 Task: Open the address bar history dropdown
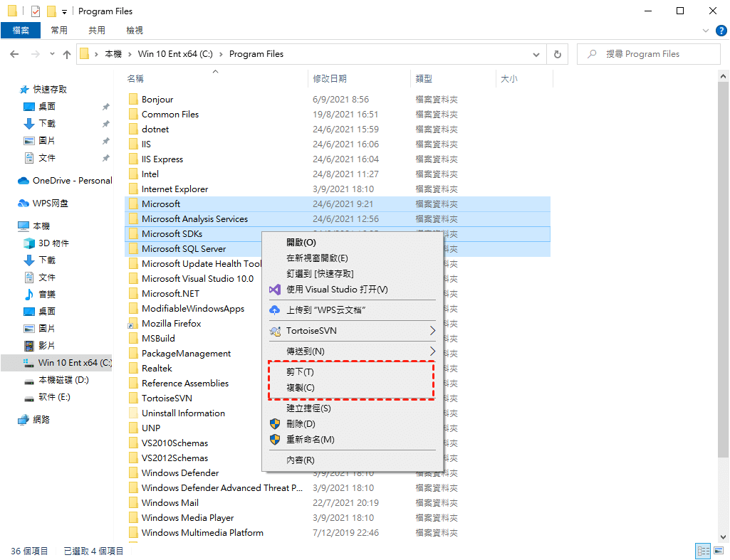coord(536,54)
